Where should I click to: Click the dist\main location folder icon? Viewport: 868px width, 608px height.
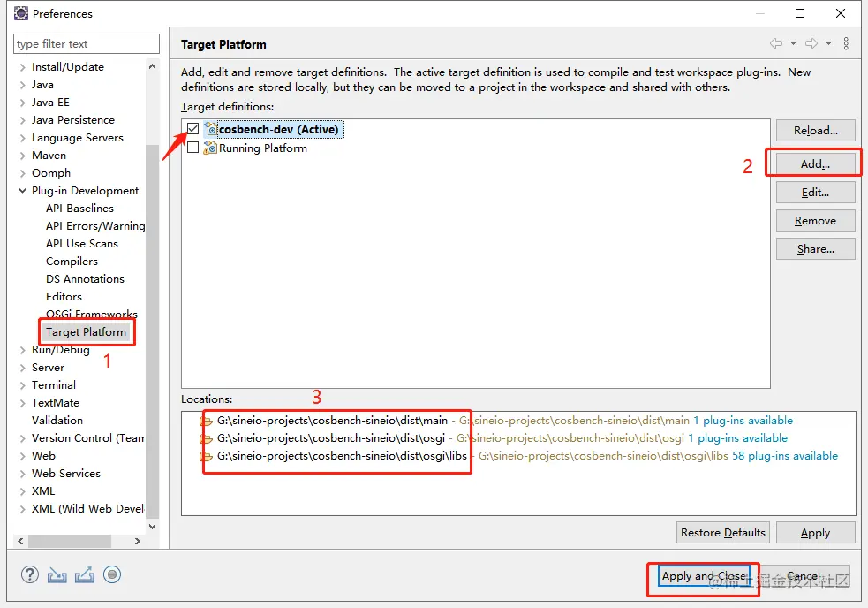click(207, 422)
